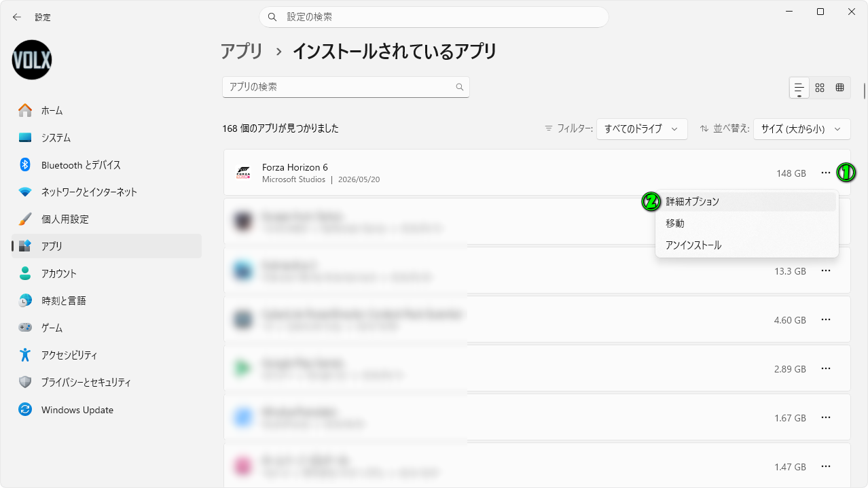Select アプリ in the sidebar

107,246
